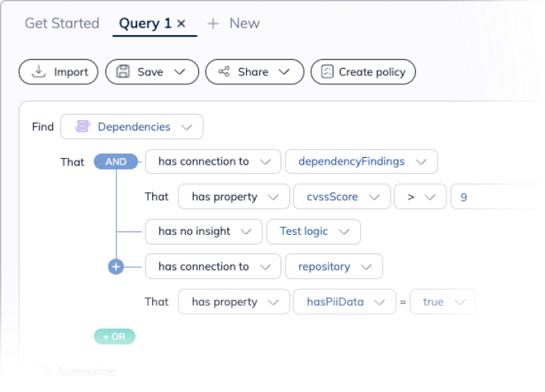The width and height of the screenshot is (545, 392).
Task: Select the Query 1 tab
Action: click(145, 24)
